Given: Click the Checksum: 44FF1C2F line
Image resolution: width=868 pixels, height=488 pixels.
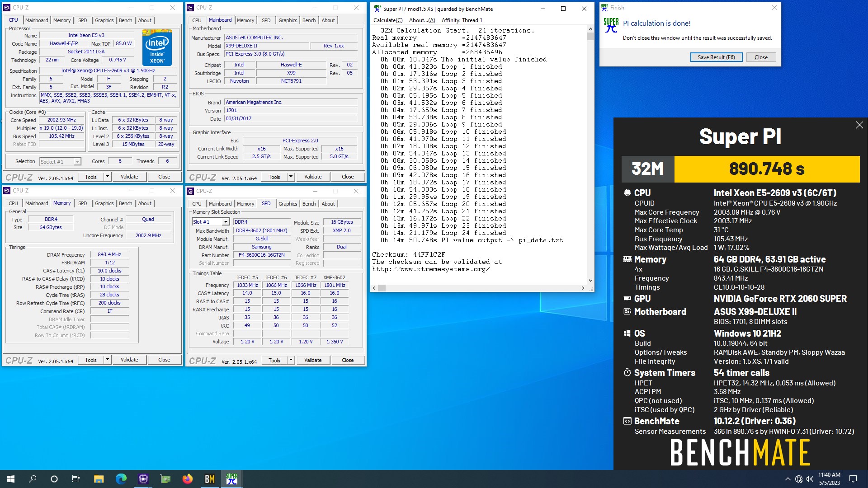Looking at the screenshot, I should (409, 254).
